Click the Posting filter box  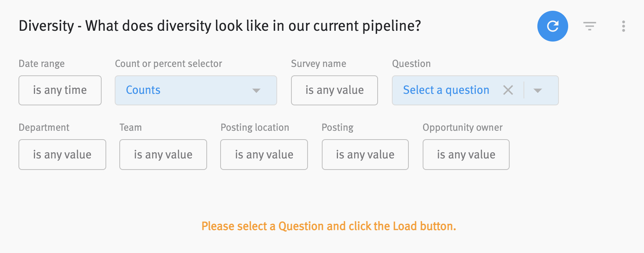365,155
